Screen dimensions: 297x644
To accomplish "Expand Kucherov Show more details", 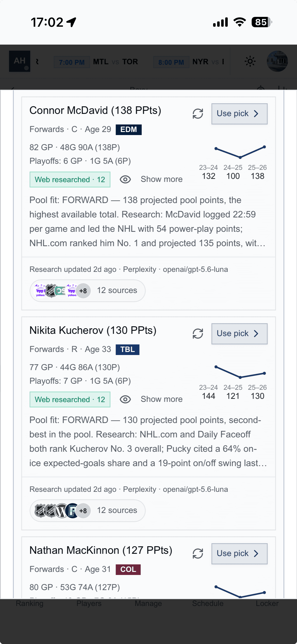I will 161,399.
